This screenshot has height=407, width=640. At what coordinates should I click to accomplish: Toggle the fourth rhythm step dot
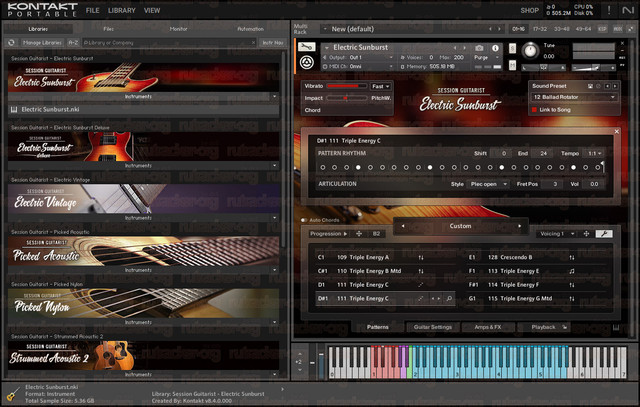(x=358, y=167)
